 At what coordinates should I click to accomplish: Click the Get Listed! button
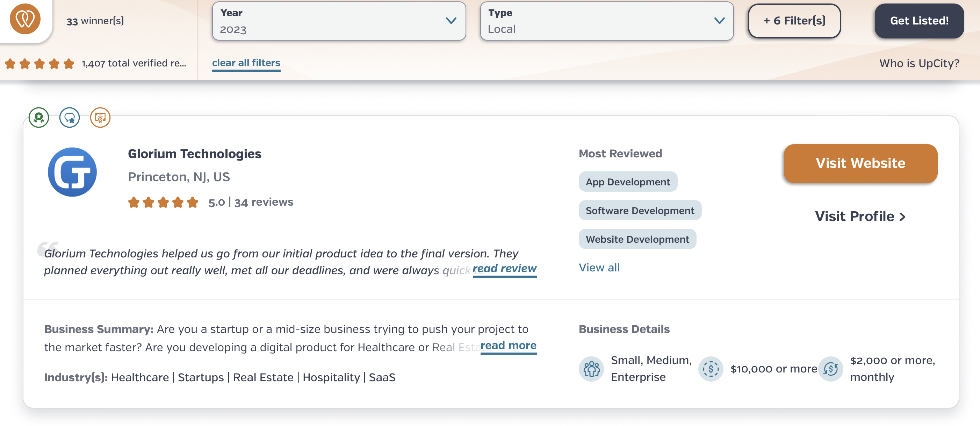(919, 21)
